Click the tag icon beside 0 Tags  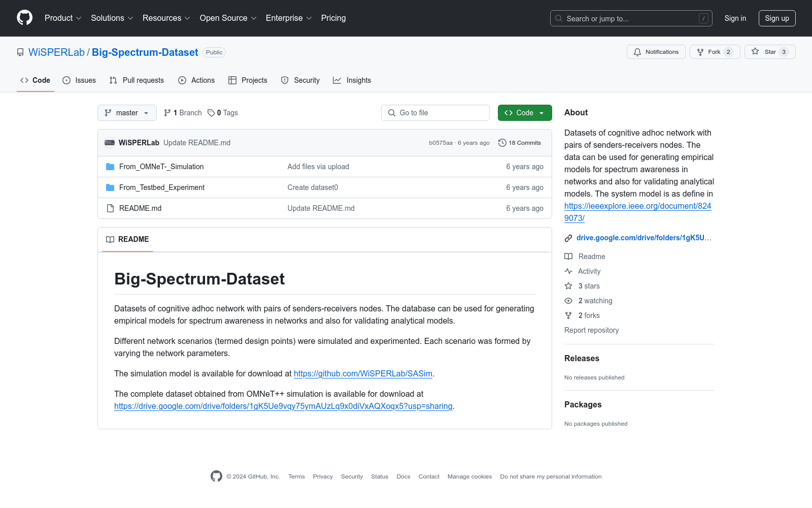tap(211, 113)
